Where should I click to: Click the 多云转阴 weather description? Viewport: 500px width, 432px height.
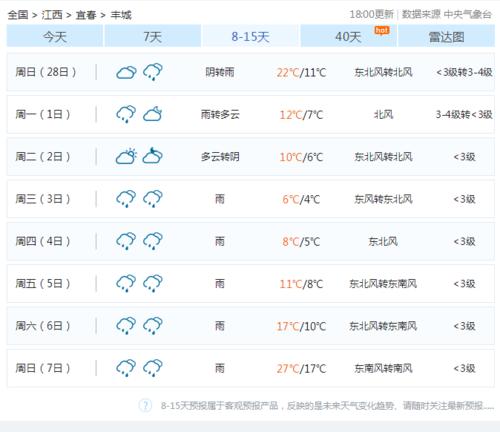pyautogui.click(x=220, y=156)
